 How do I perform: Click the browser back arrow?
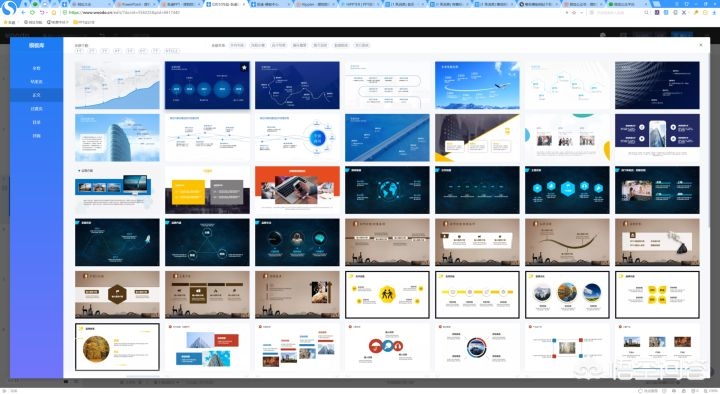(22, 12)
